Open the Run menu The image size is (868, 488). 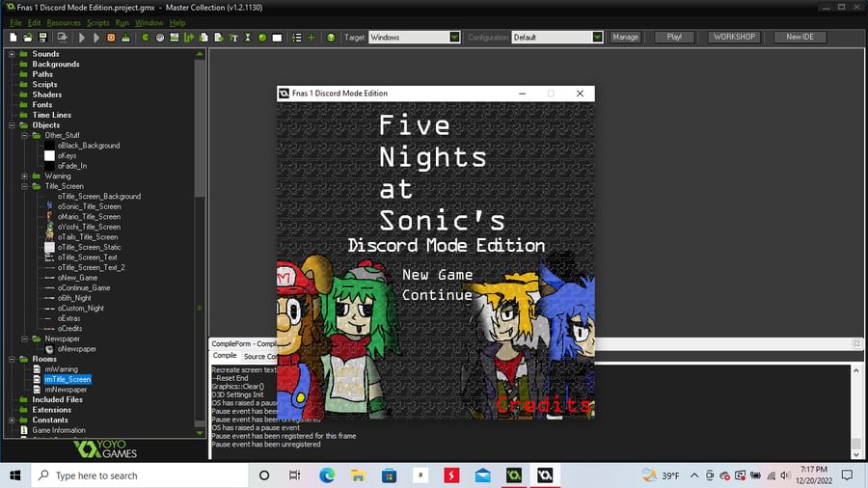(x=122, y=23)
